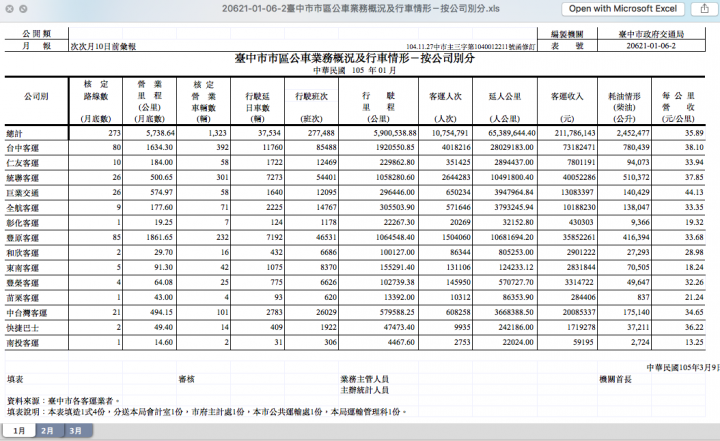Click the 客運收入 column header
720x441 pixels.
point(567,96)
